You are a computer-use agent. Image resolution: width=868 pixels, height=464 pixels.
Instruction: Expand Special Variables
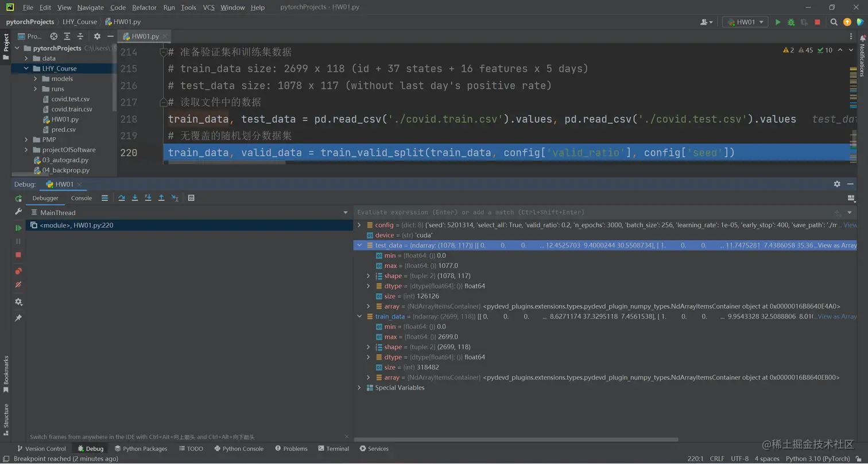pyautogui.click(x=360, y=388)
